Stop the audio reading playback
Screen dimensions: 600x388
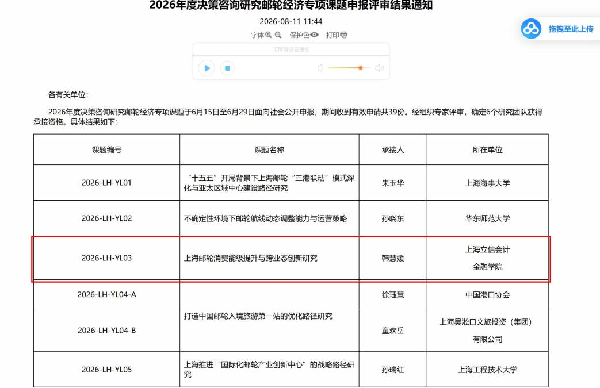tap(227, 68)
